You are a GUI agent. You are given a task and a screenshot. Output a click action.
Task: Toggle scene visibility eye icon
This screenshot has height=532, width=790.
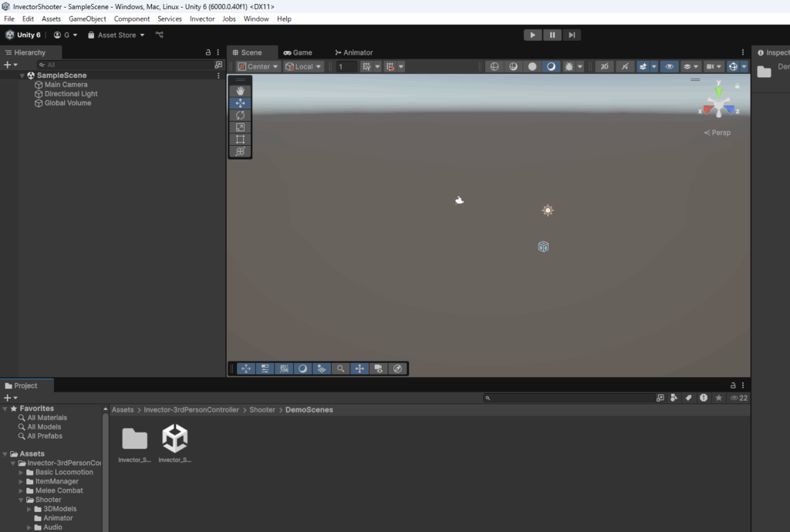click(x=670, y=67)
